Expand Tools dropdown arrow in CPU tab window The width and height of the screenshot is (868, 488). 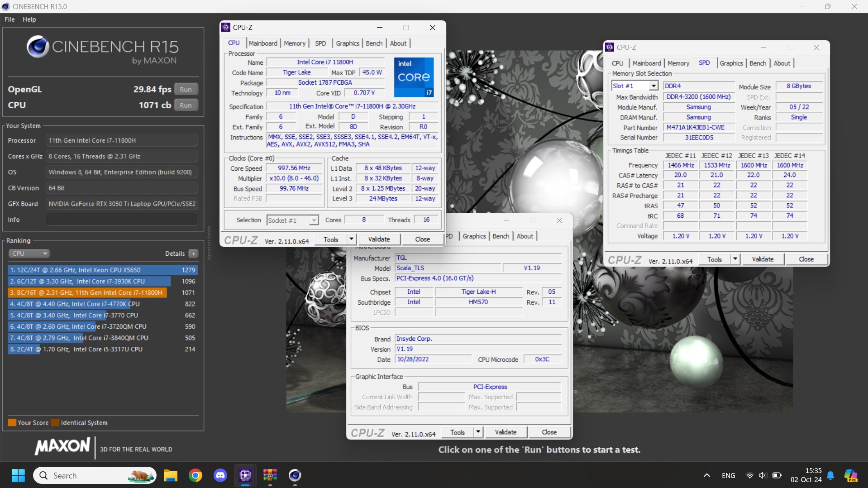coord(351,239)
